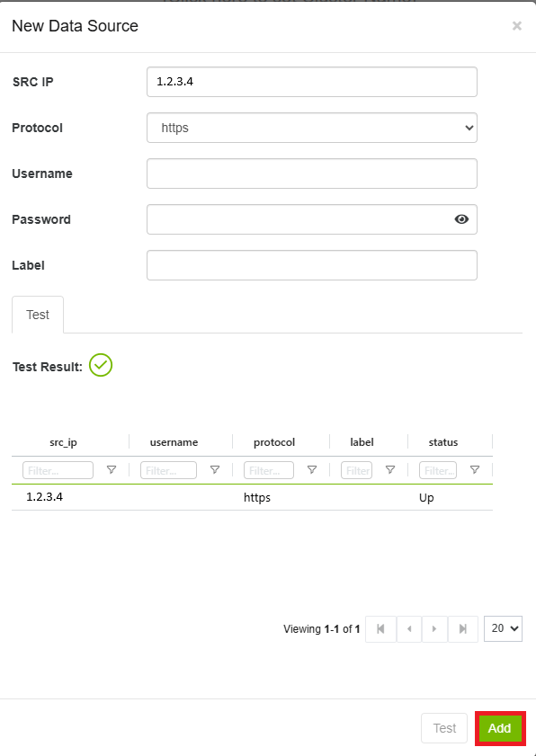Click the src_ip column filter funnel icon
This screenshot has height=756, width=536.
(x=112, y=469)
